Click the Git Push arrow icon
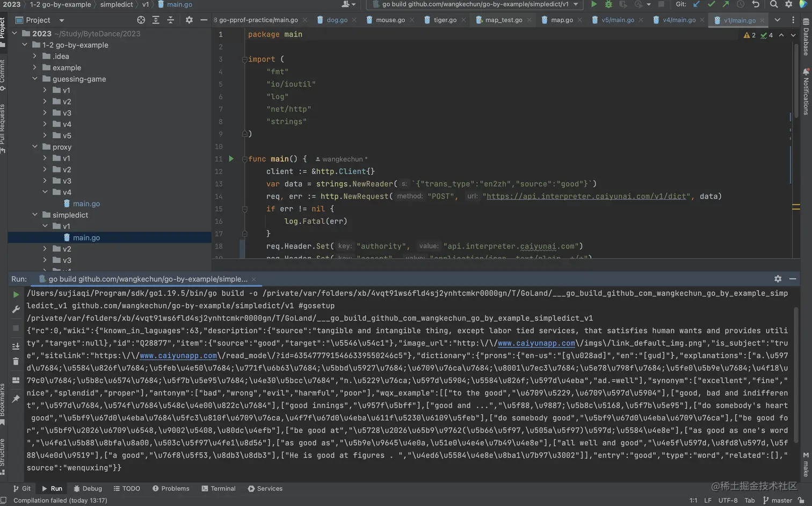Screen dimensions: 812x506 [x=726, y=4]
